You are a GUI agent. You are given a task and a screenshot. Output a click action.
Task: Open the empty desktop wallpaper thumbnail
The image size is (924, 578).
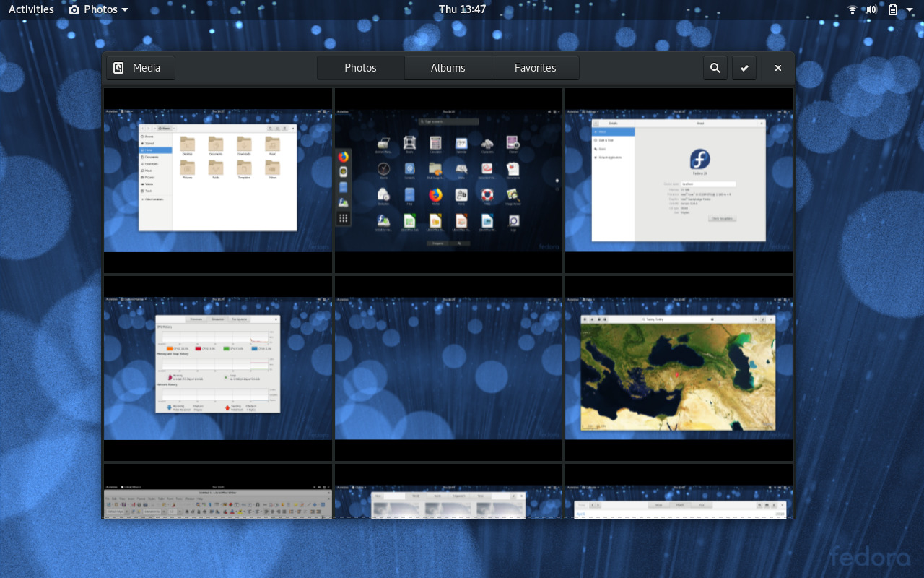pyautogui.click(x=448, y=368)
